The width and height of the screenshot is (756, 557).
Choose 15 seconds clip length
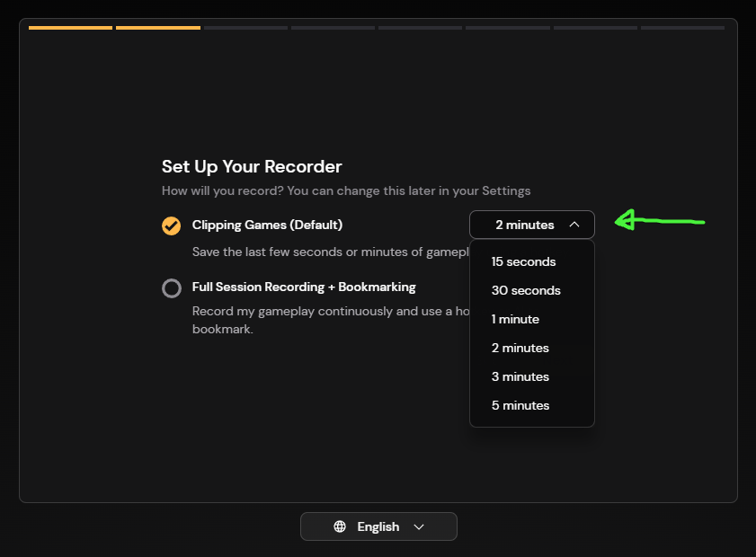pos(523,262)
